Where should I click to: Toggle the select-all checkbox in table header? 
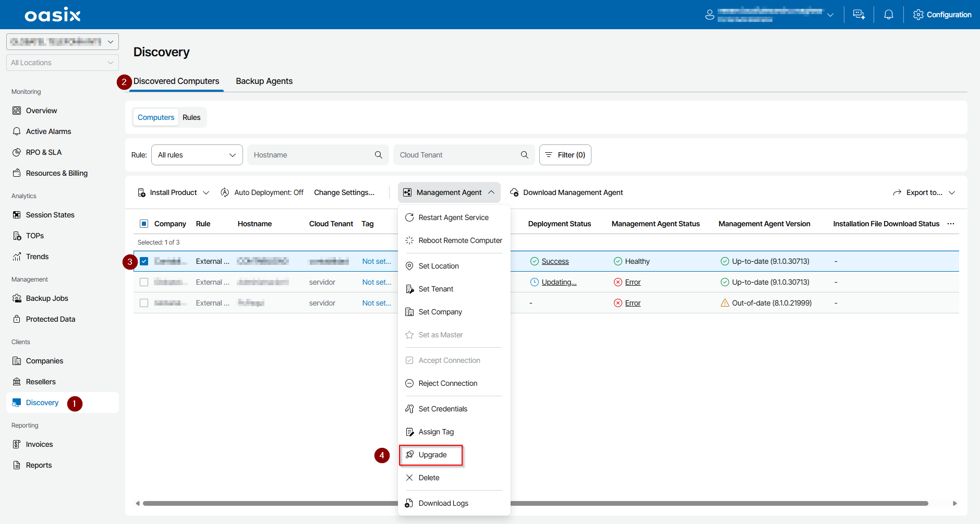[144, 224]
